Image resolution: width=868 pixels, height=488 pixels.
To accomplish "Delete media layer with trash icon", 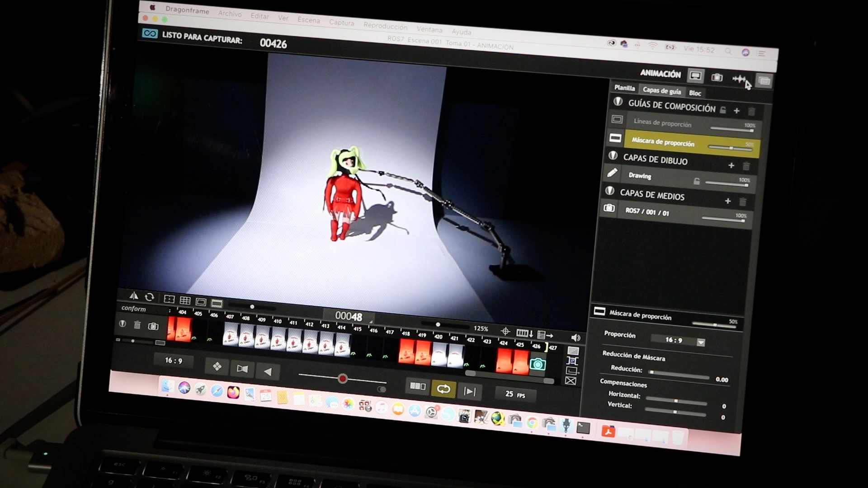I will [x=742, y=202].
